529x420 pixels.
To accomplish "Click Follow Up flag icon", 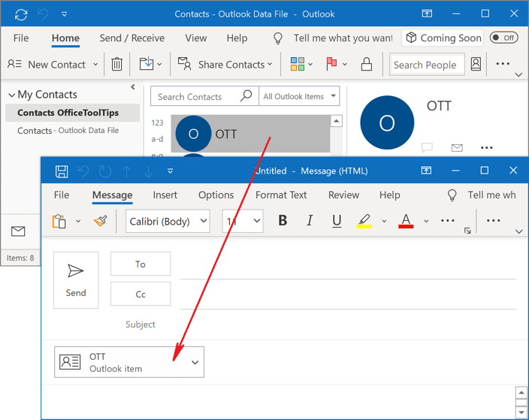I will pyautogui.click(x=331, y=64).
